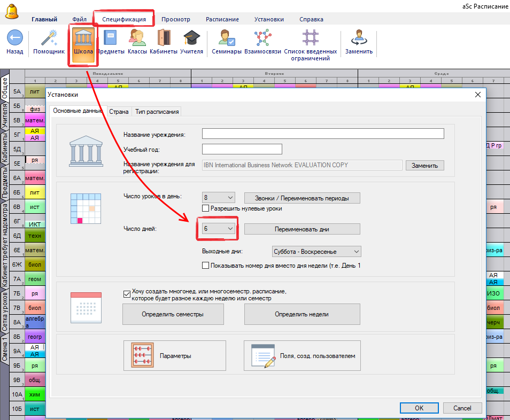Image resolution: width=510 pixels, height=420 pixels.
Task: Click the Определить семестры button
Action: pos(173,314)
